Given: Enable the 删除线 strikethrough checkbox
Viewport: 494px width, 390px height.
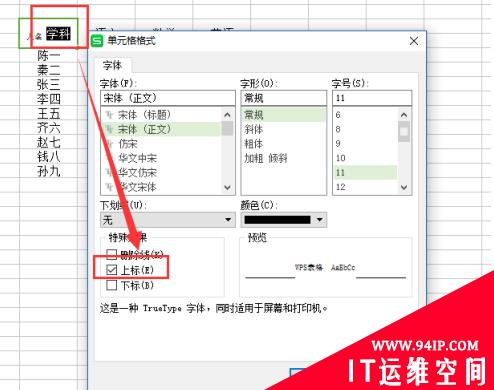Looking at the screenshot, I should point(111,254).
